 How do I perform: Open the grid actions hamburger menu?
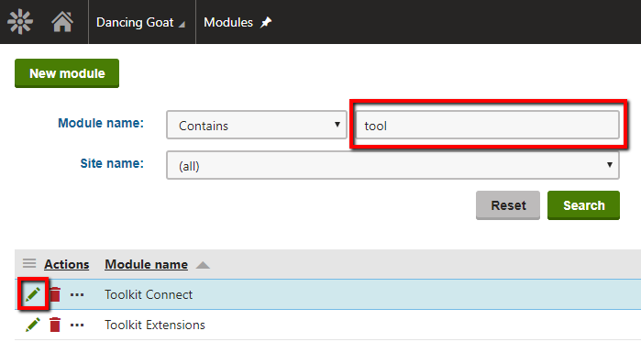[29, 263]
